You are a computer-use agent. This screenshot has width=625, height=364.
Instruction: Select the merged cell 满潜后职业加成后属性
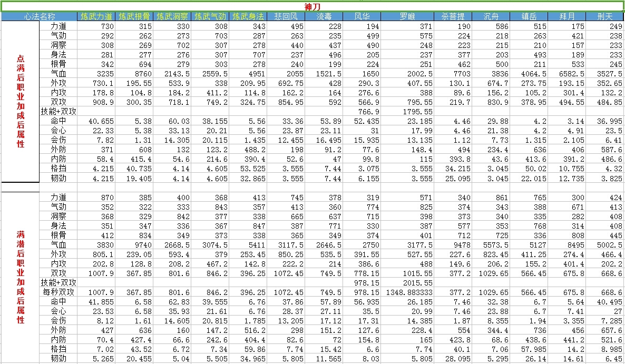pyautogui.click(x=21, y=277)
